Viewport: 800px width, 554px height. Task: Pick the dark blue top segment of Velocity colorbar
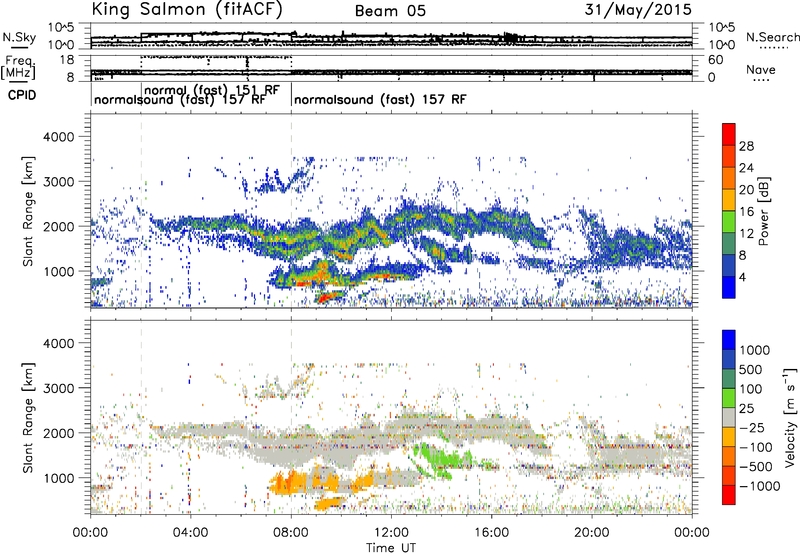pos(729,340)
